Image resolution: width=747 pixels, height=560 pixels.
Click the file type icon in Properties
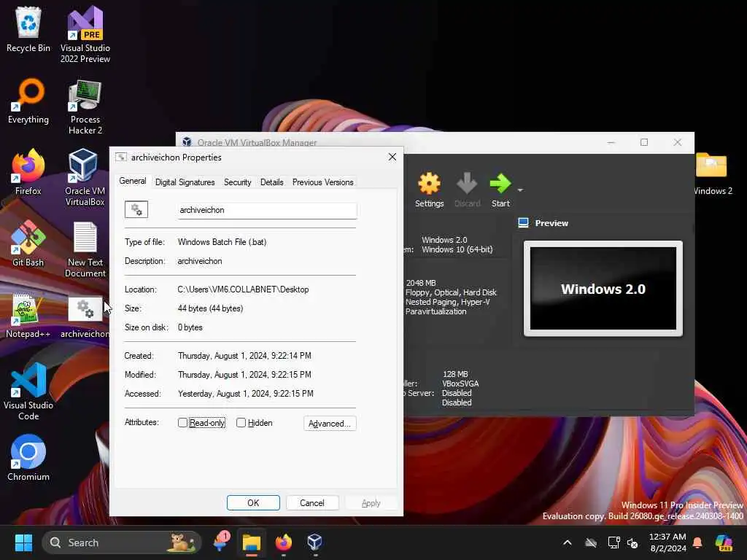tap(136, 209)
